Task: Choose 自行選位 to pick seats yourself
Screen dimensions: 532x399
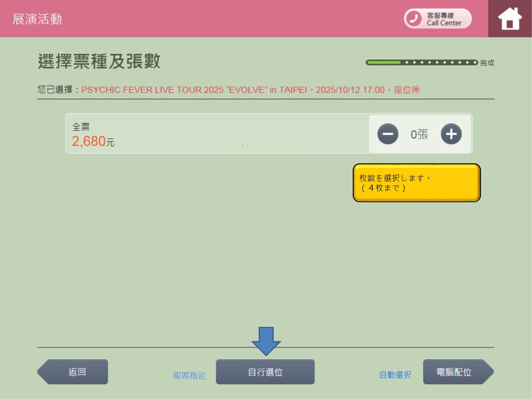Action: pyautogui.click(x=265, y=372)
